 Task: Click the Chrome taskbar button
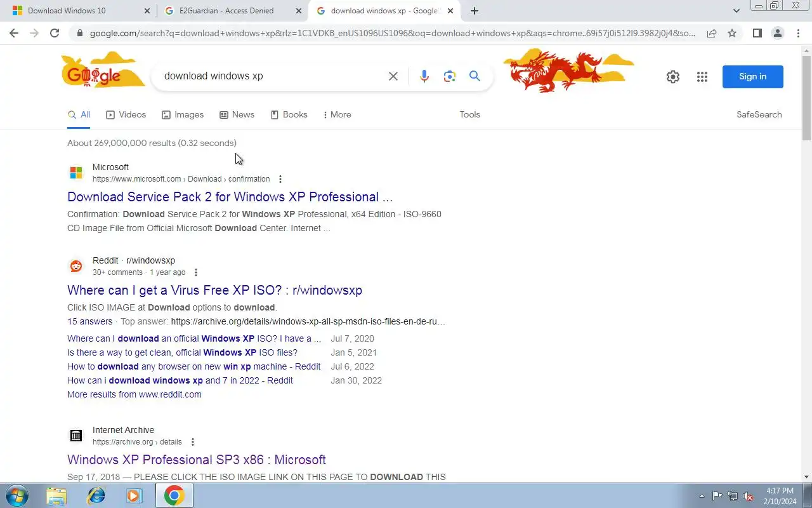174,496
